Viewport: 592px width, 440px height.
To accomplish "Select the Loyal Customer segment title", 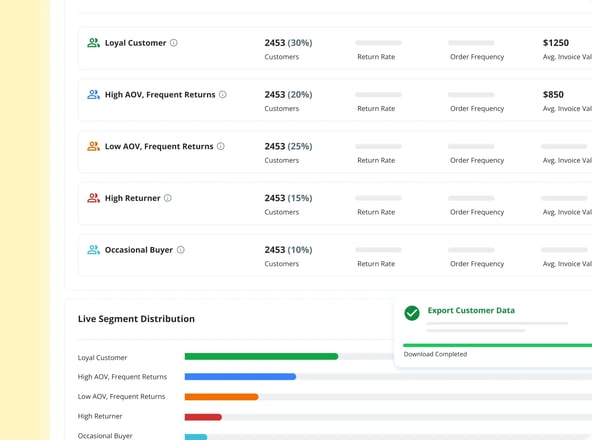I will point(136,43).
